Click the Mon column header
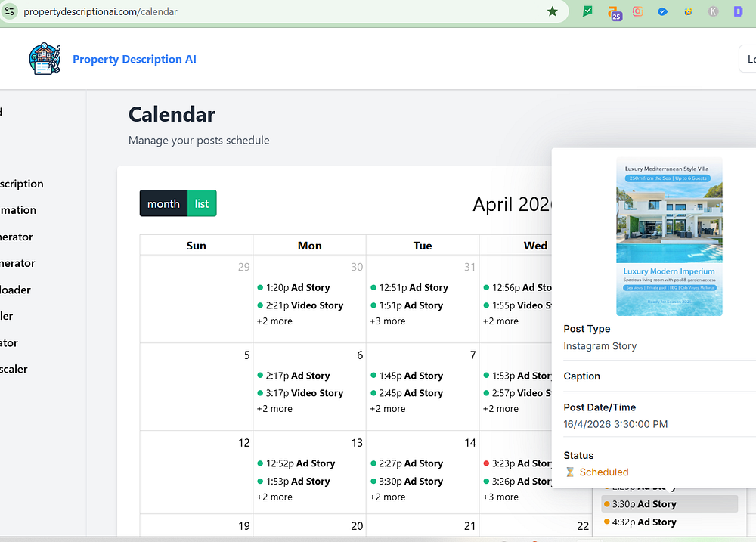 pos(309,246)
